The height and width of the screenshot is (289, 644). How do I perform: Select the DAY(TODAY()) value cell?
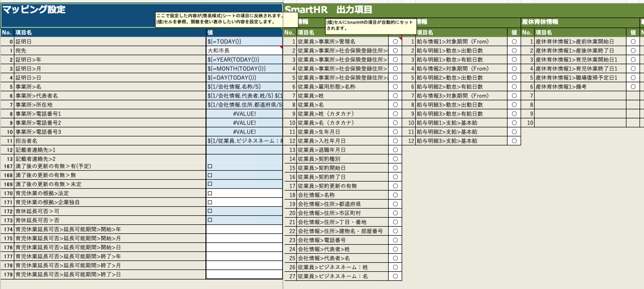point(244,77)
